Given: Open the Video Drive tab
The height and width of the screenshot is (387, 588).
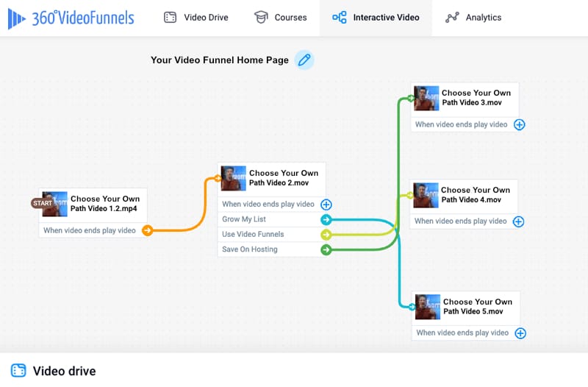Looking at the screenshot, I should tap(196, 18).
